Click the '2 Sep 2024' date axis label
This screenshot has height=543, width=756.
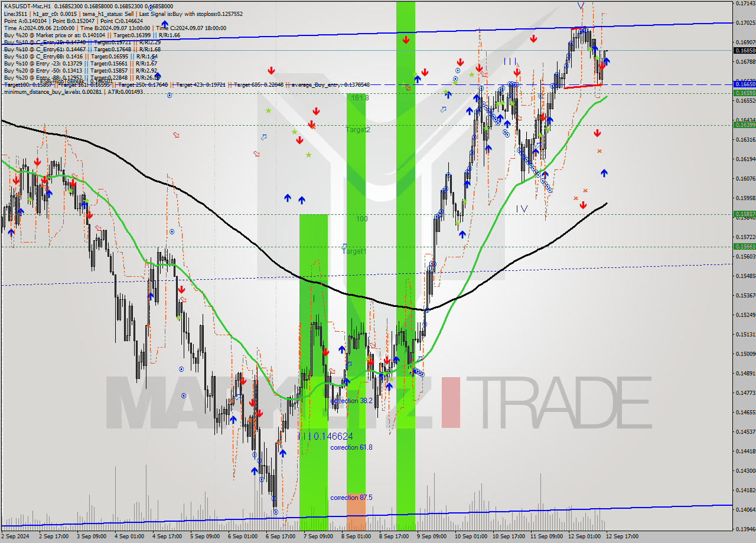pos(15,537)
